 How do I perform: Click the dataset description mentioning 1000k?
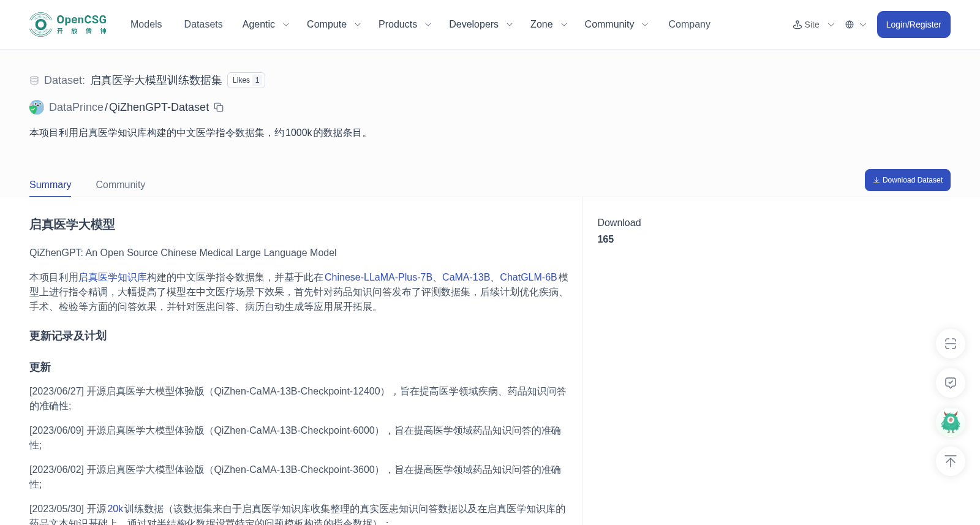pos(200,132)
